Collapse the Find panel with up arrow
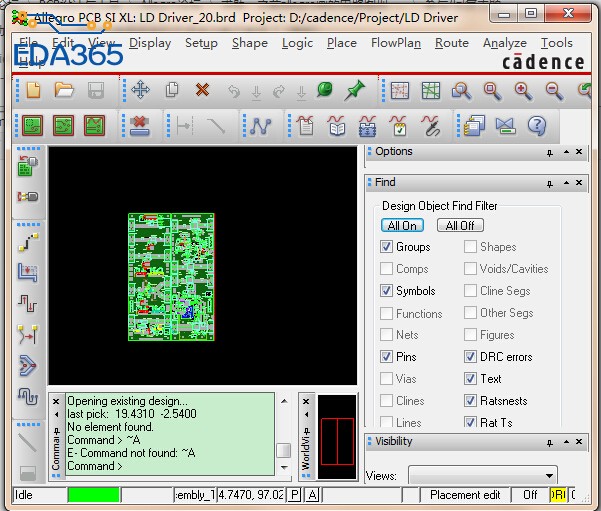Viewport: 601px width, 511px height. pyautogui.click(x=566, y=183)
